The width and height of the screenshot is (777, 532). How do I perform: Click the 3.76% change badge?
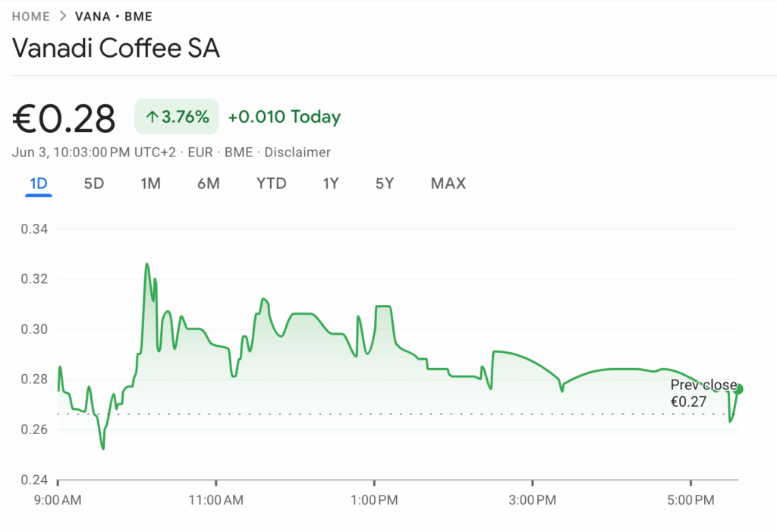177,117
